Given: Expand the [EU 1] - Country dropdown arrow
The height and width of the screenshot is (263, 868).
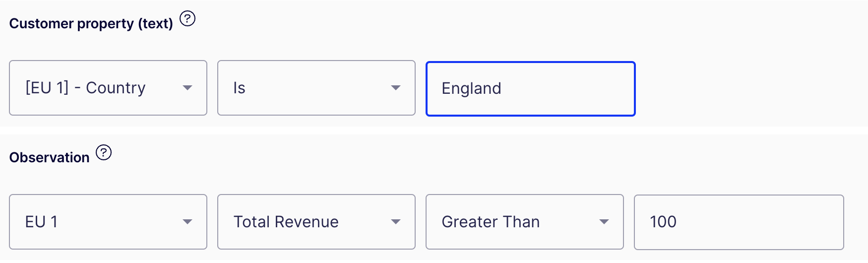Looking at the screenshot, I should click(187, 88).
